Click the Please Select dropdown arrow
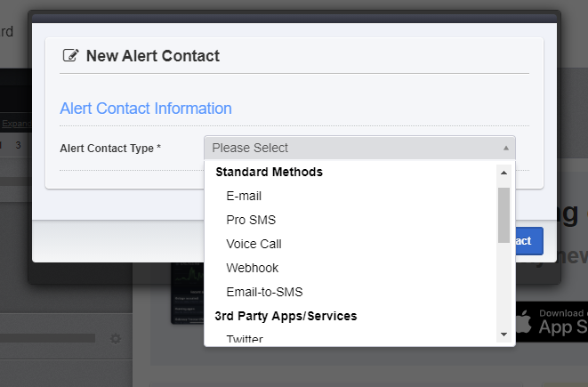This screenshot has height=387, width=588. click(506, 148)
